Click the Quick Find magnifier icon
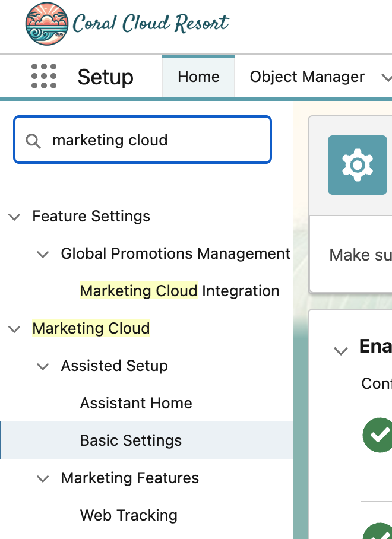Screen dimensions: 392x539 [33, 141]
